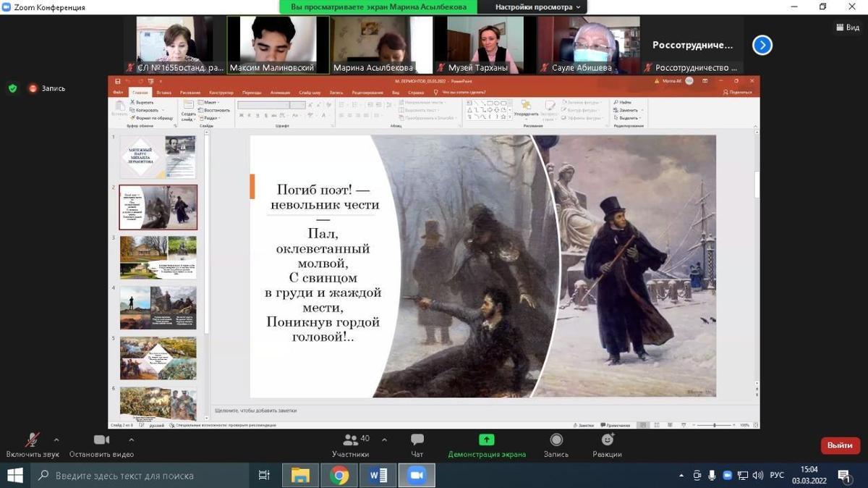The width and height of the screenshot is (868, 488).
Task: Show next video participants with blue arrow
Action: coord(762,46)
